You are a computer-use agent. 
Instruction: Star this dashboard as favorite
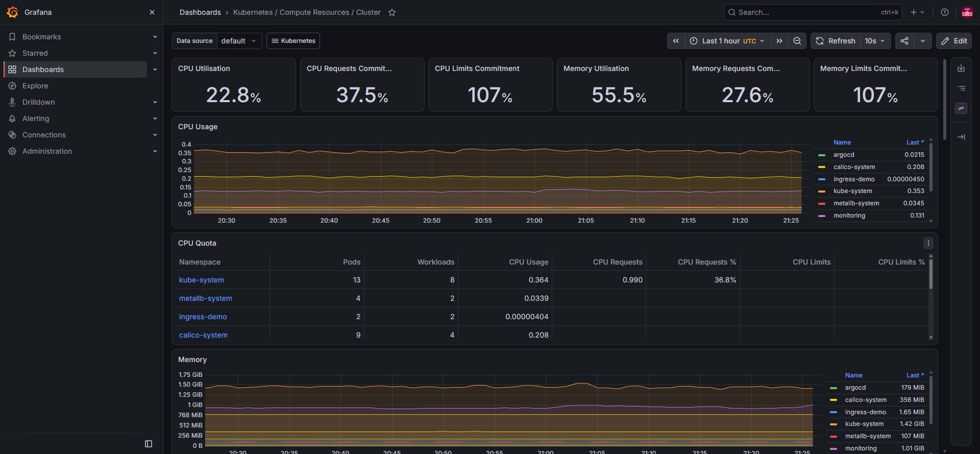tap(392, 12)
